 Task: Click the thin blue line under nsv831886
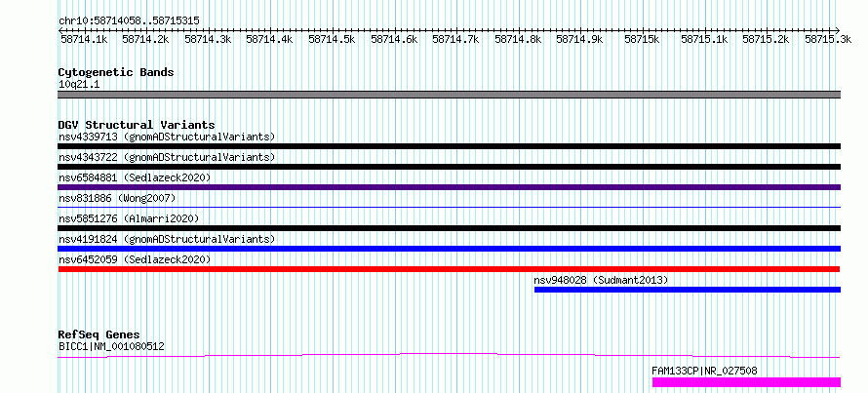tap(450, 207)
